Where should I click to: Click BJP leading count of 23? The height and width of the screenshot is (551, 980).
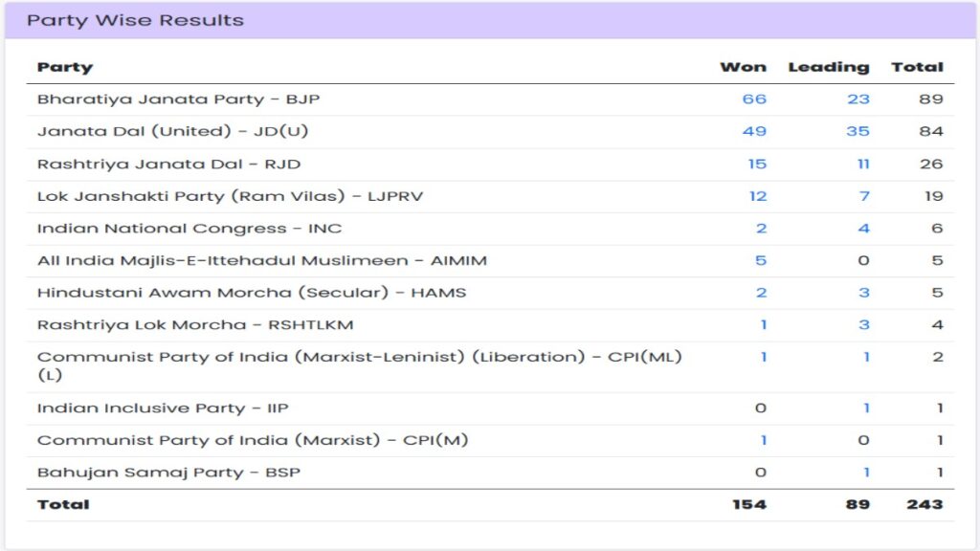(x=857, y=99)
